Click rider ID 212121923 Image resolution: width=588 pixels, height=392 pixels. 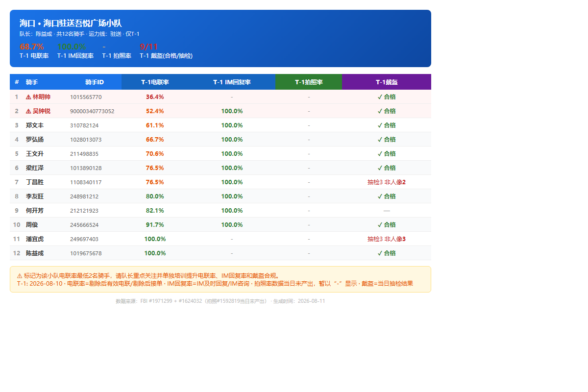click(x=84, y=211)
